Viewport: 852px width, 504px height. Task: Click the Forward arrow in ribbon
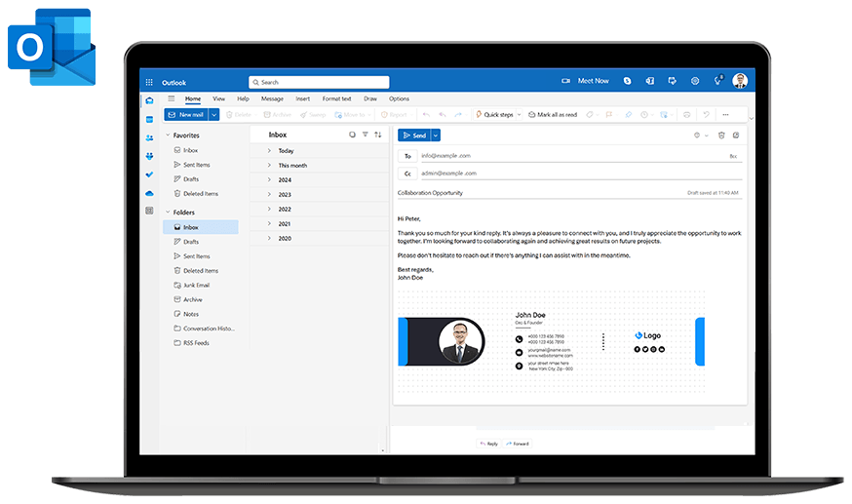[x=458, y=115]
